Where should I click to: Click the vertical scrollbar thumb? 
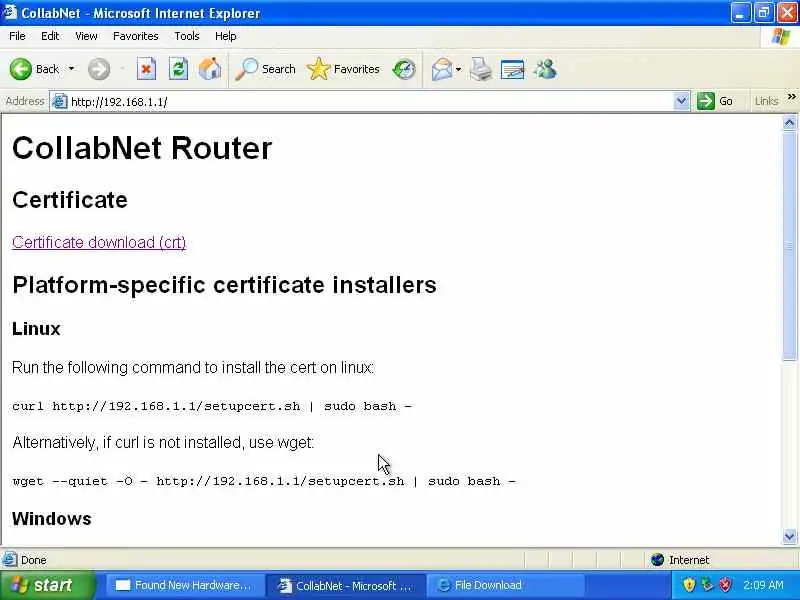(x=789, y=245)
